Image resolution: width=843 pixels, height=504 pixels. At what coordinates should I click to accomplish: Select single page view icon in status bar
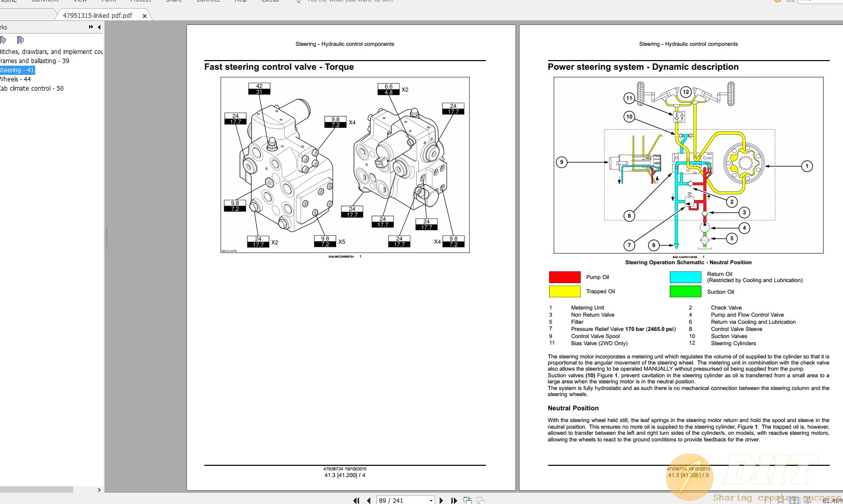pos(768,500)
